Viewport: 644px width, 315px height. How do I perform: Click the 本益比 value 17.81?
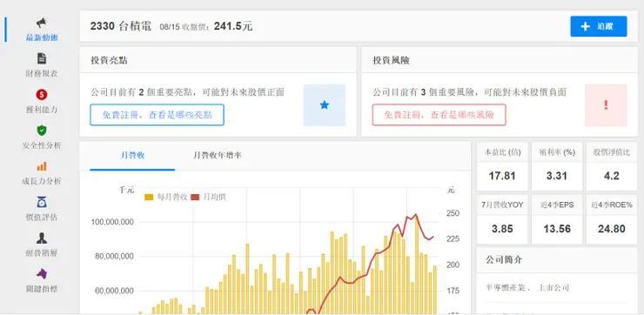tap(502, 176)
